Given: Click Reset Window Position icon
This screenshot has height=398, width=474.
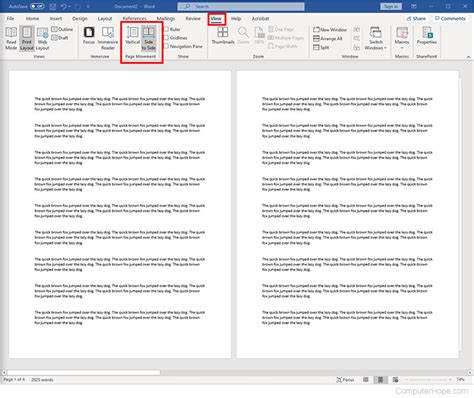Looking at the screenshot, I should pos(357,47).
